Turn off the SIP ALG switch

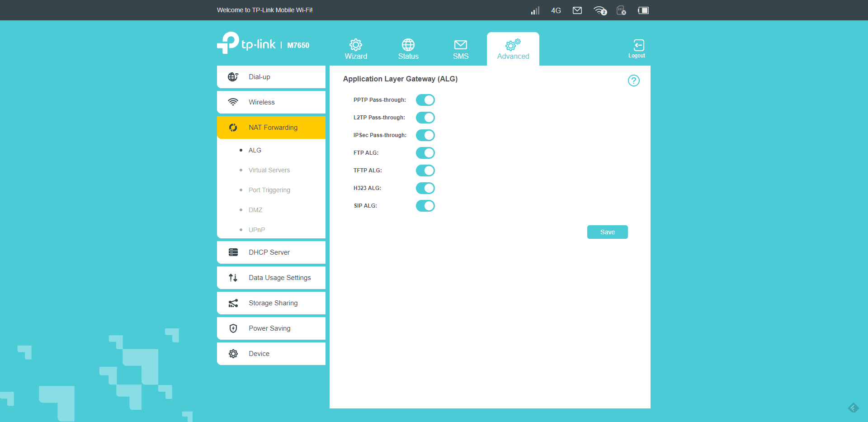[x=425, y=206]
